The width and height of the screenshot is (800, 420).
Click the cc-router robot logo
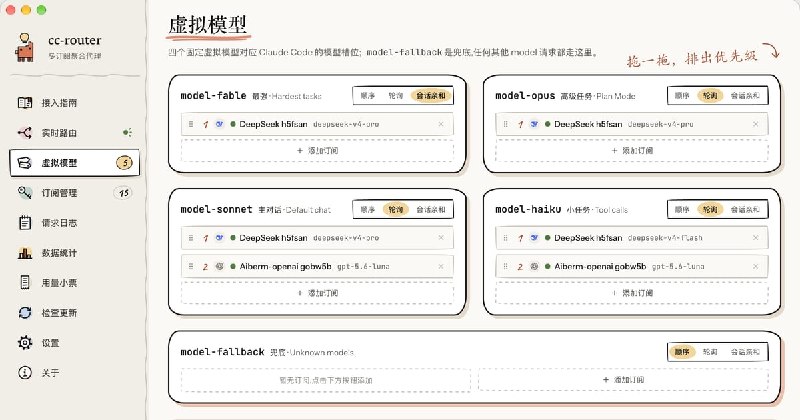point(25,47)
